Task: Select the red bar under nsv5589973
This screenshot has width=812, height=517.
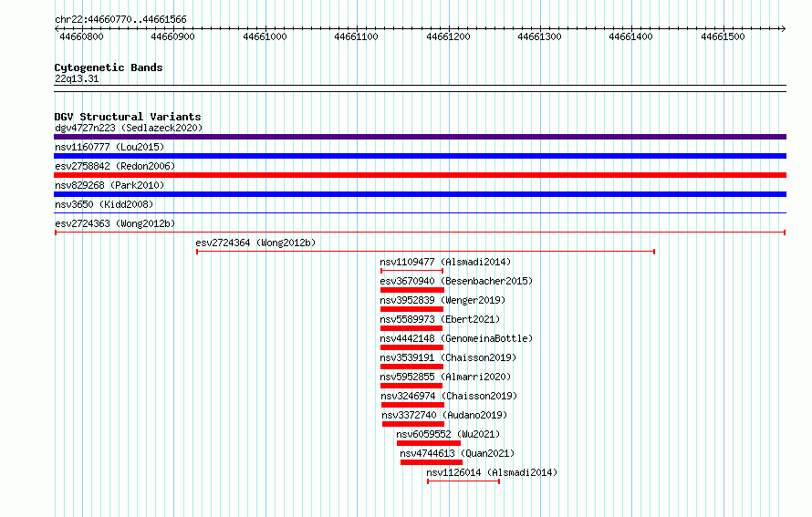Action: (411, 328)
